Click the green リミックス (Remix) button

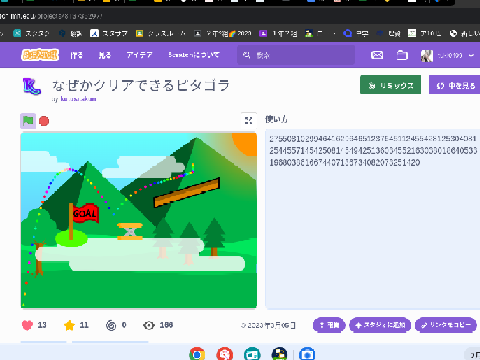click(x=390, y=85)
